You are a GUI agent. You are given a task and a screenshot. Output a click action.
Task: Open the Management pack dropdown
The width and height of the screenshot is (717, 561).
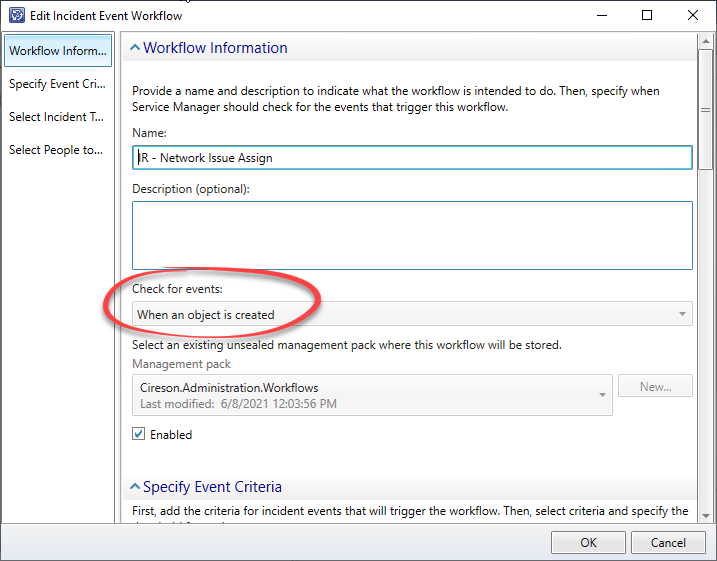point(372,394)
